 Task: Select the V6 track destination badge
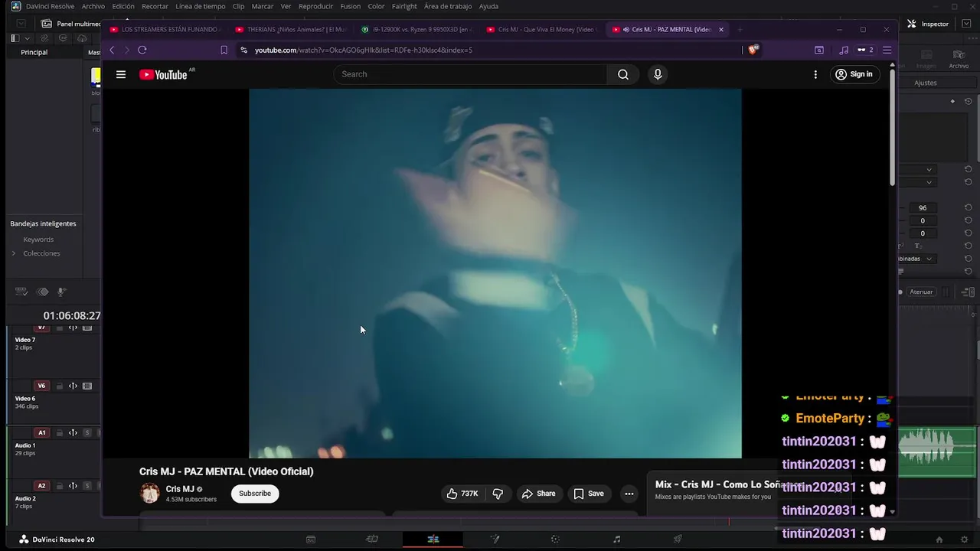click(42, 386)
